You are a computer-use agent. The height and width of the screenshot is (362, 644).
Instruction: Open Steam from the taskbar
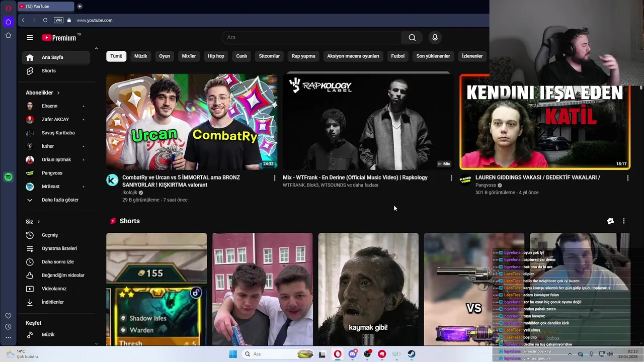pyautogui.click(x=411, y=354)
